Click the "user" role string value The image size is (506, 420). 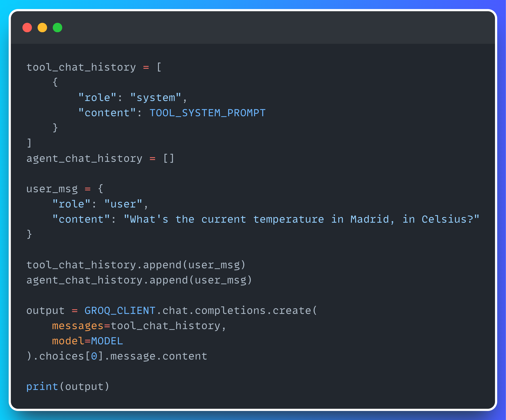pos(123,204)
